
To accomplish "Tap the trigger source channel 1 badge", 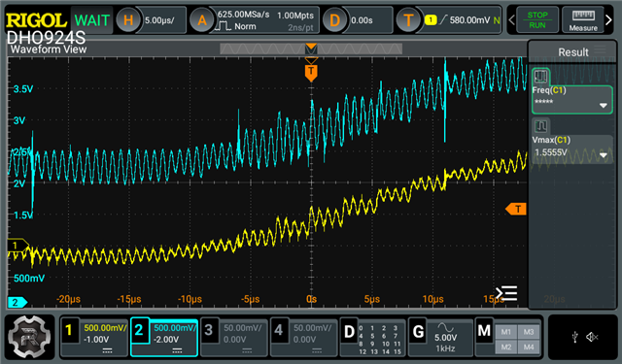I will (x=431, y=19).
